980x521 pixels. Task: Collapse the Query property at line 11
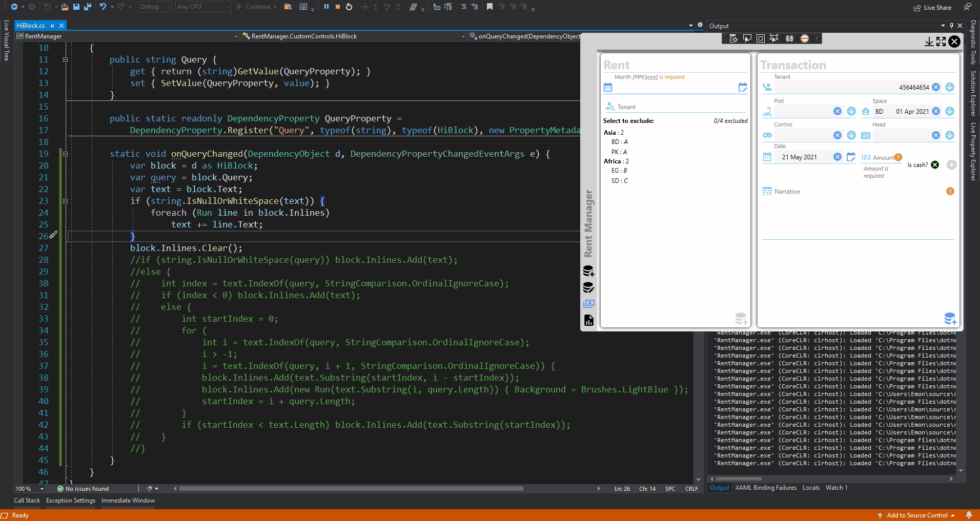(65, 59)
